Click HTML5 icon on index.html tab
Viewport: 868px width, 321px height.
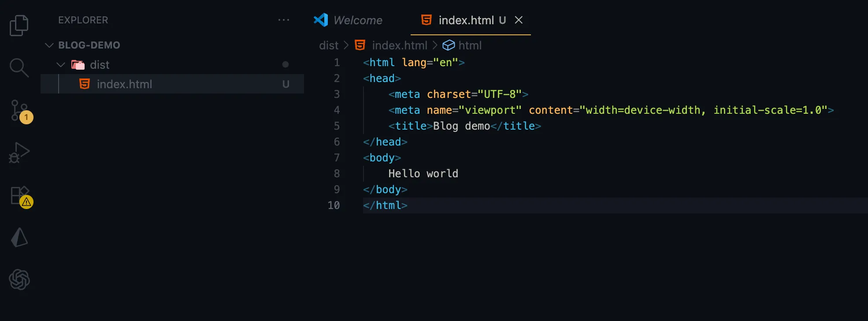click(x=427, y=20)
